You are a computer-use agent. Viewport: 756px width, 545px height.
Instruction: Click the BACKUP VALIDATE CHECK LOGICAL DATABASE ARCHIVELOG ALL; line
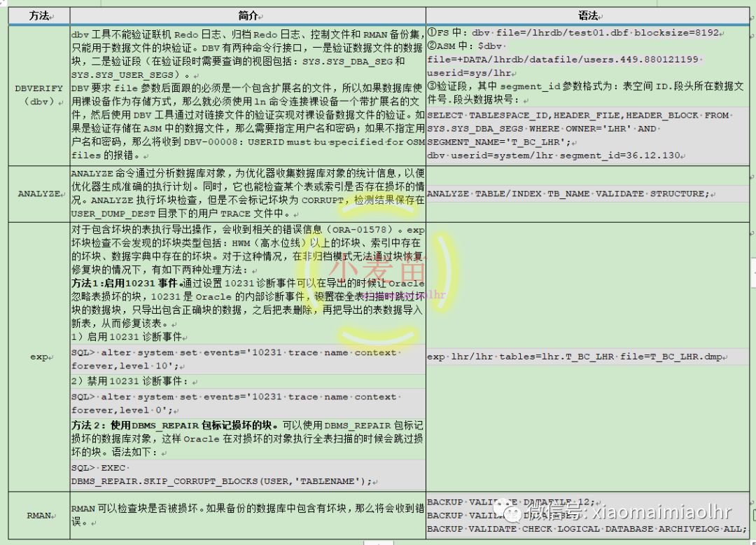587,529
